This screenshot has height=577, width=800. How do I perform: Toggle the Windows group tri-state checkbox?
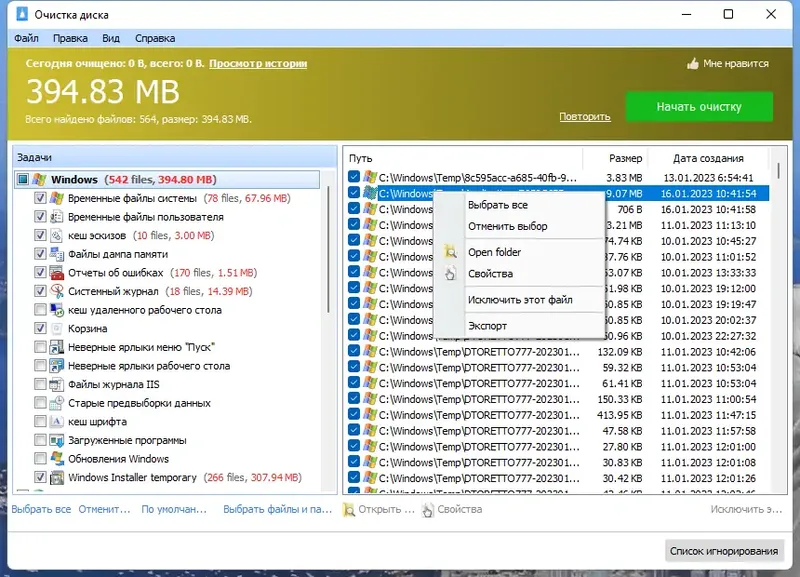pyautogui.click(x=23, y=180)
